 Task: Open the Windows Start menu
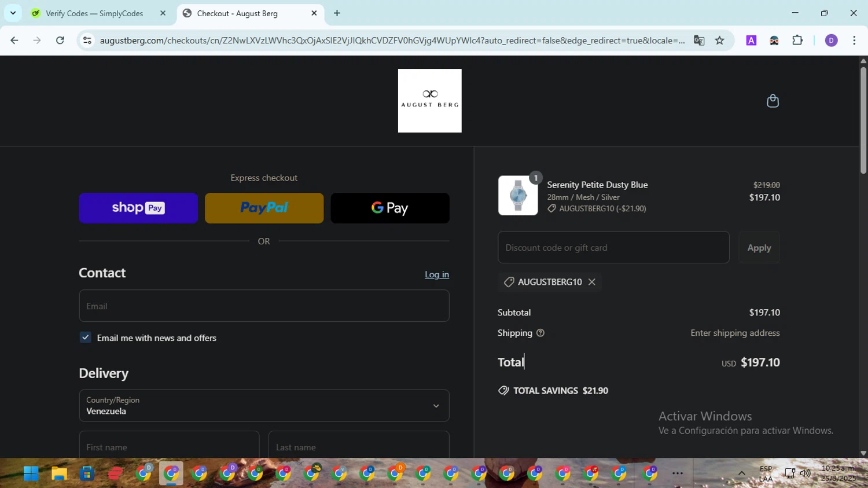pos(31,474)
